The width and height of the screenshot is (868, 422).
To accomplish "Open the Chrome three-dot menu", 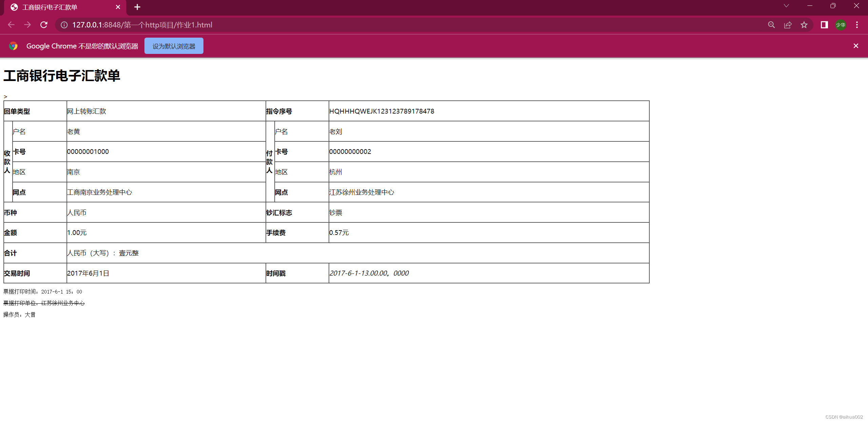I will tap(857, 25).
